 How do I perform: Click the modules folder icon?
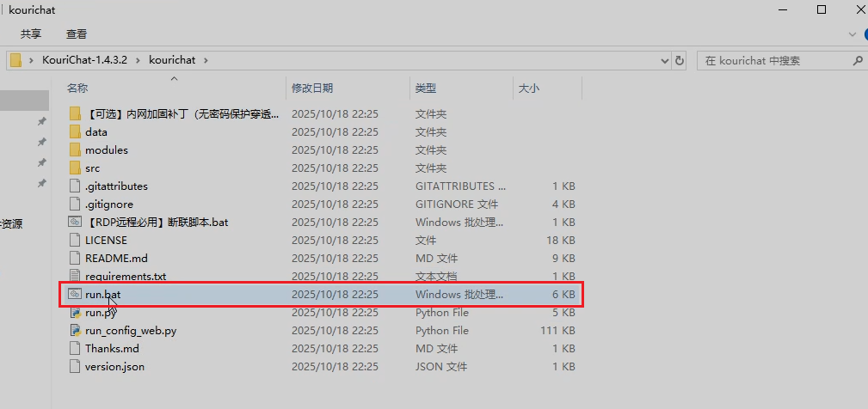pos(74,150)
